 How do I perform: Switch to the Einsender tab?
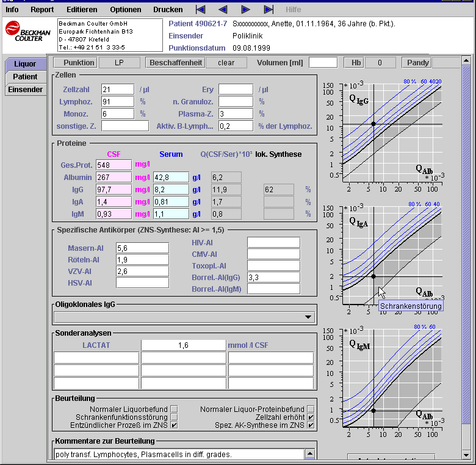coord(25,90)
